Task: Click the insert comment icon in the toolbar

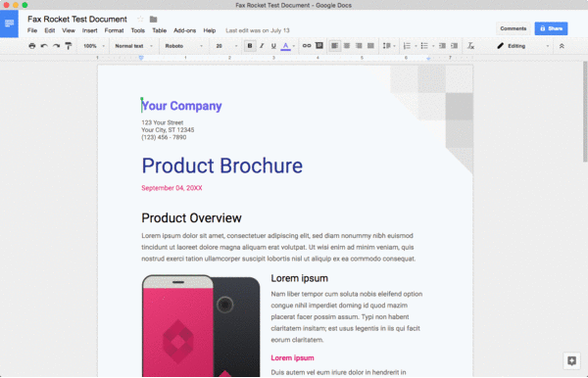Action: [319, 46]
